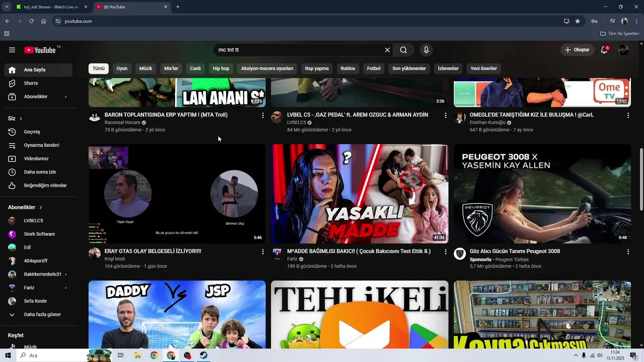Open the notifications bell
644x362 pixels.
pyautogui.click(x=604, y=50)
